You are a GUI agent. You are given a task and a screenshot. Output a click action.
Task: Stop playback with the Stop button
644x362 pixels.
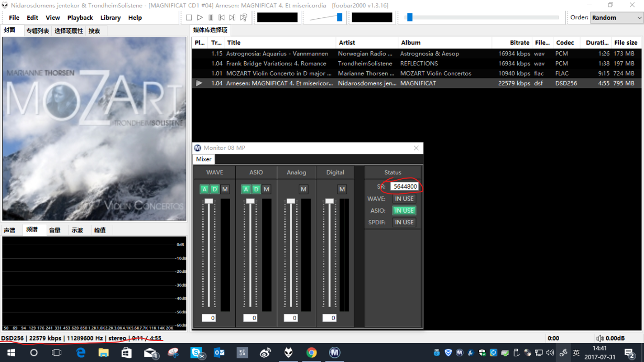[x=189, y=17]
